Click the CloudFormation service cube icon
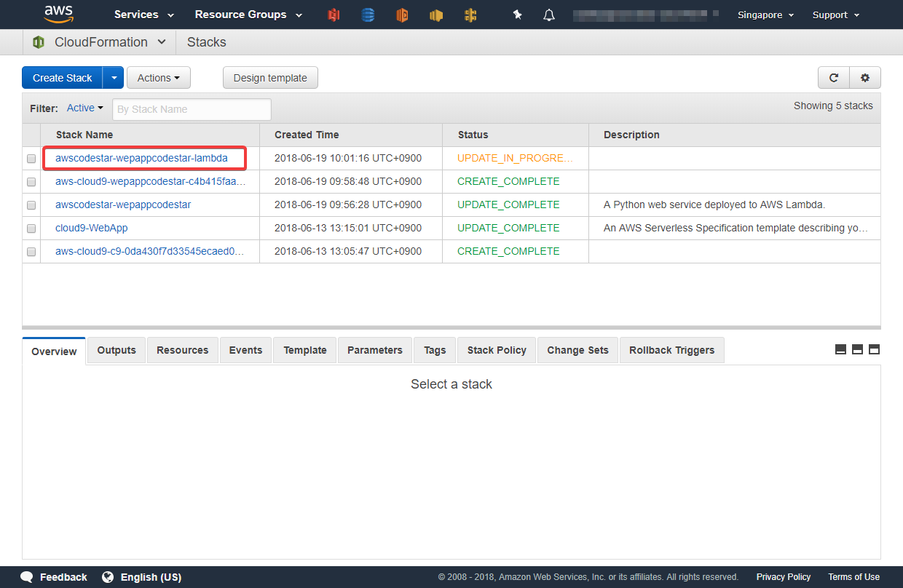 click(x=39, y=42)
